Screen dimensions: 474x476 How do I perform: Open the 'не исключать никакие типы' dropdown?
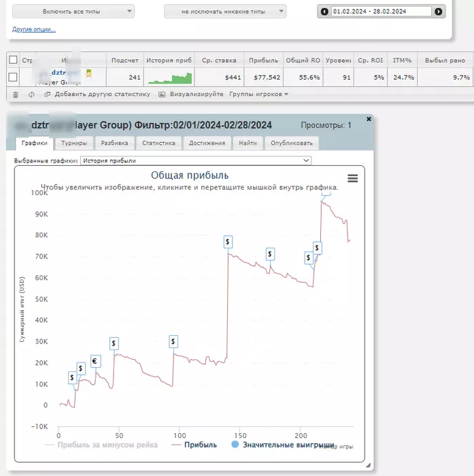[225, 12]
